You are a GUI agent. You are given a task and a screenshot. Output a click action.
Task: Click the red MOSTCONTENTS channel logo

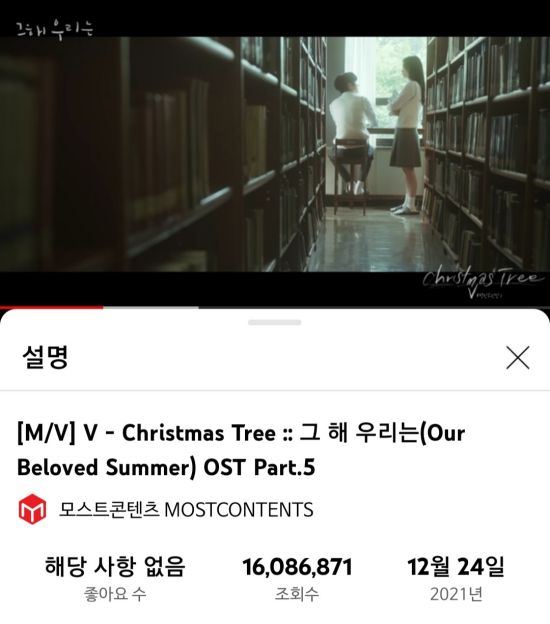(x=32, y=509)
